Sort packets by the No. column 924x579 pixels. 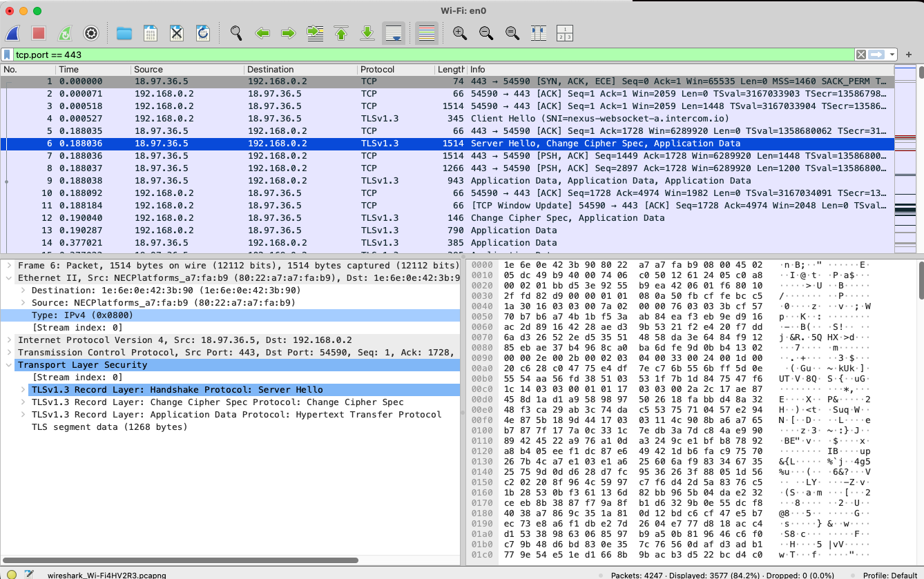coord(28,70)
